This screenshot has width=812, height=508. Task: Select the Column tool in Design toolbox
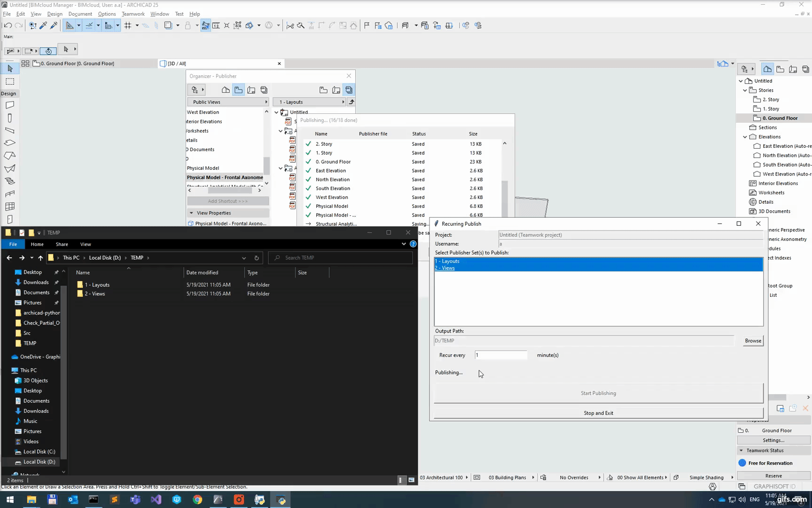tap(10, 118)
